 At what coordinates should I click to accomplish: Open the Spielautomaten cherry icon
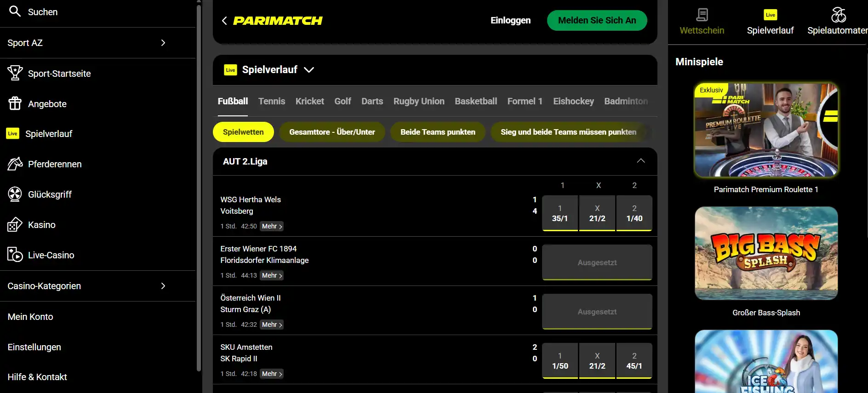838,15
